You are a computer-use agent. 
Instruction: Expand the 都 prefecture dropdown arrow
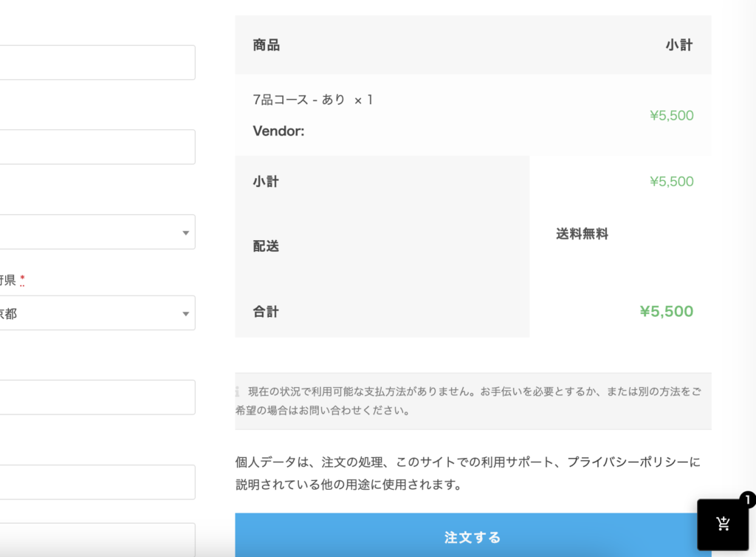coord(185,314)
